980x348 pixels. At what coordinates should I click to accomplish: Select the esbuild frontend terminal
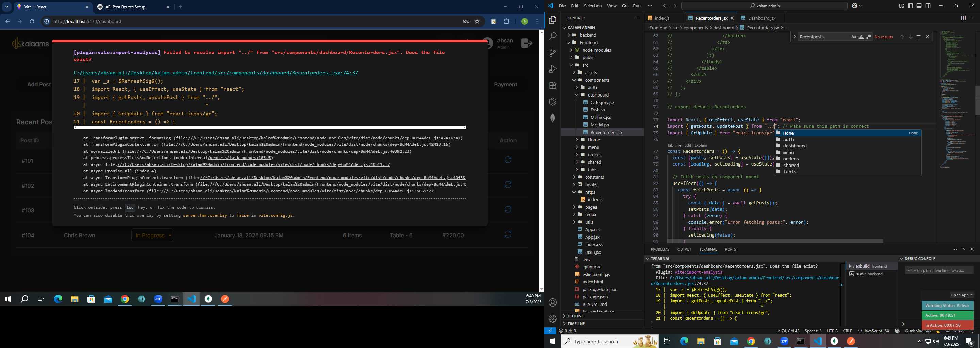click(x=871, y=266)
